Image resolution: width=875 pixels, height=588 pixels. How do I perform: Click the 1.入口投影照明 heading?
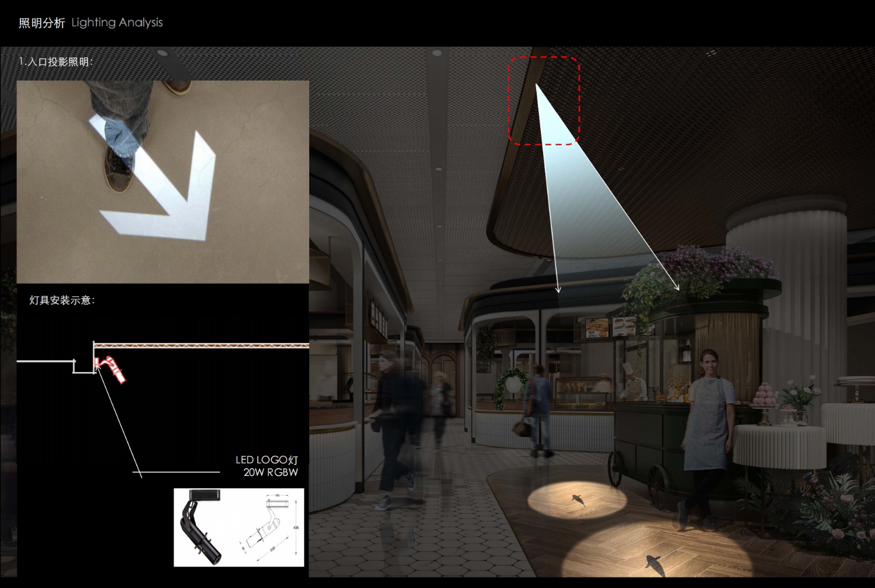tap(56, 62)
